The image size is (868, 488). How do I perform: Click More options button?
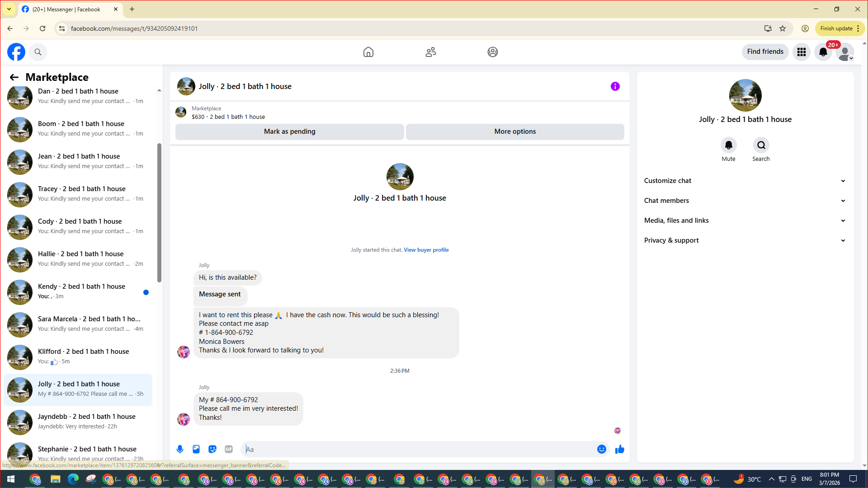point(515,131)
